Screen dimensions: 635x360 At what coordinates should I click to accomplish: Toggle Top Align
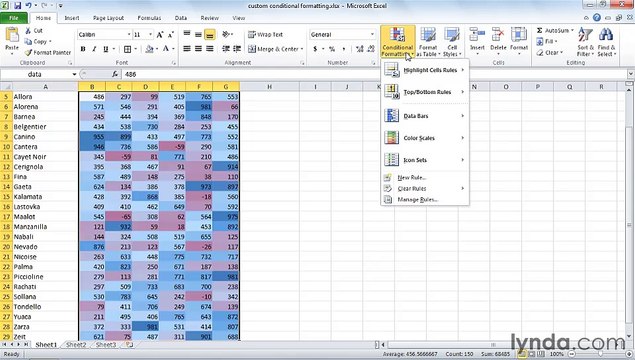click(x=187, y=34)
